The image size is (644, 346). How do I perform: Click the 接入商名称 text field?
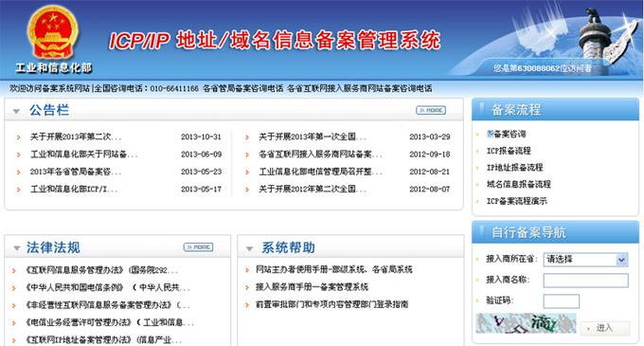(585, 281)
